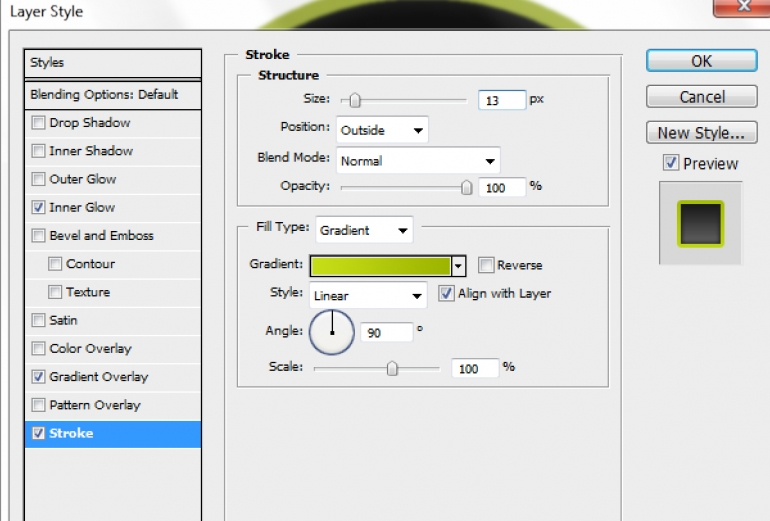Viewport: 770px width, 521px height.
Task: Open the gradient picker arrow
Action: click(458, 266)
